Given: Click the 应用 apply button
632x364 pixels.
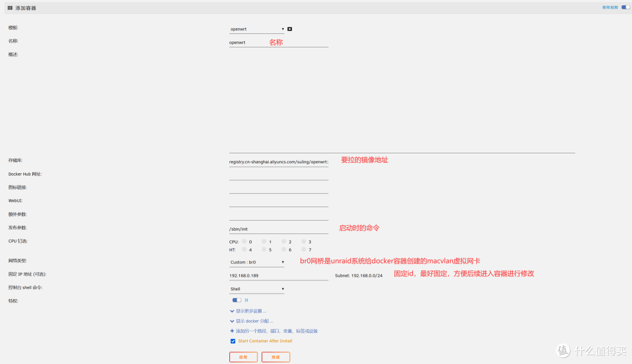Looking at the screenshot, I should pyautogui.click(x=243, y=357).
